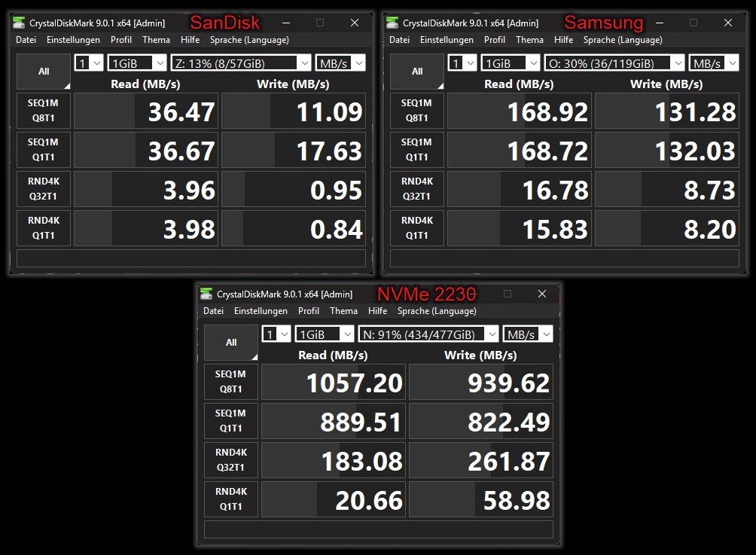Click the CrystalDiskMark app icon in NVMe window
This screenshot has width=756, height=555.
[206, 294]
